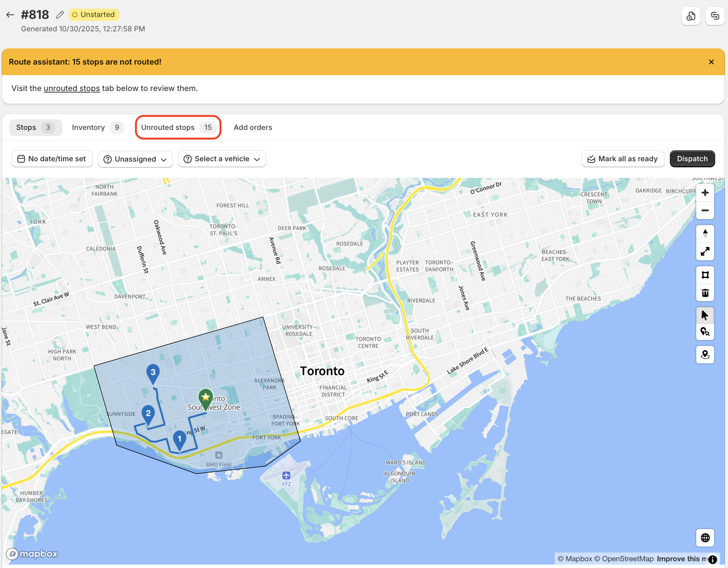728x568 pixels.
Task: Open the Select a vehicle dropdown
Action: tap(222, 159)
